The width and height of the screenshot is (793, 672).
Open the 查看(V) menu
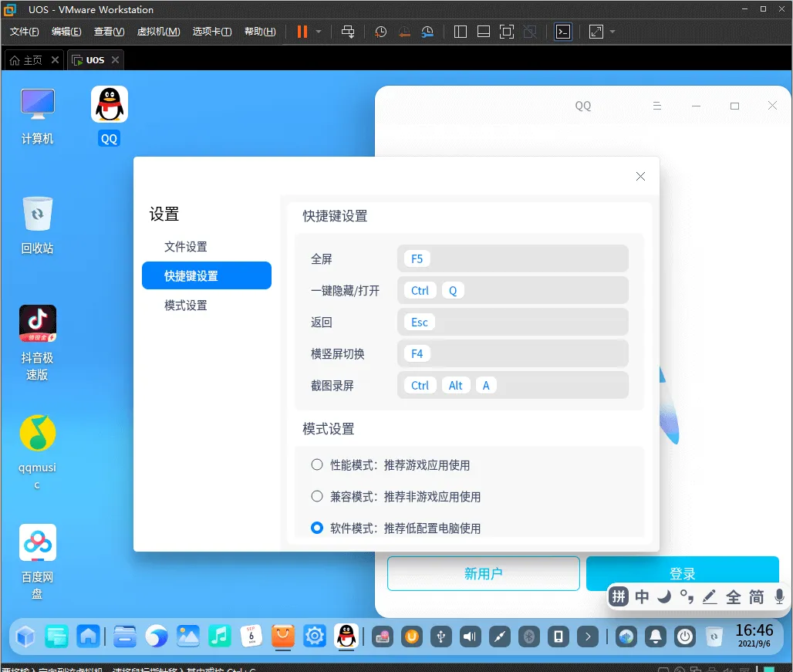[110, 32]
